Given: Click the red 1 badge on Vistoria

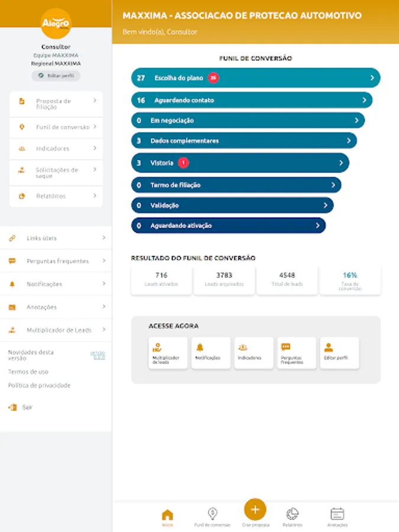Looking at the screenshot, I should (x=184, y=163).
